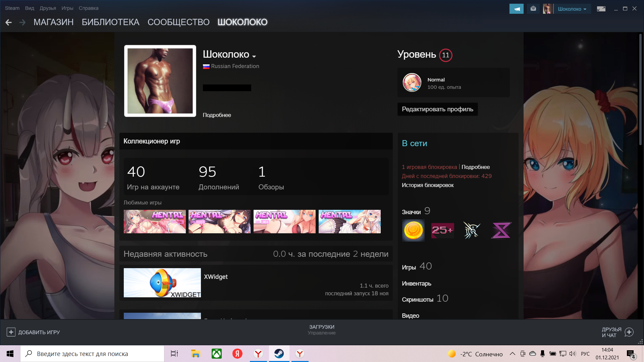Click the Инвентарь link
Screen dimensions: 644x362
pyautogui.click(x=416, y=284)
